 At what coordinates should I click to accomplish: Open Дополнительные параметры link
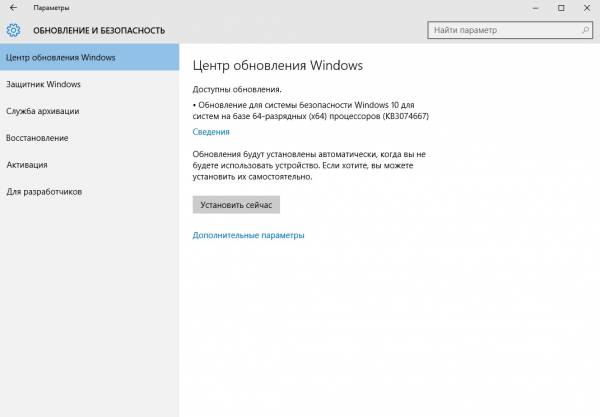point(248,235)
